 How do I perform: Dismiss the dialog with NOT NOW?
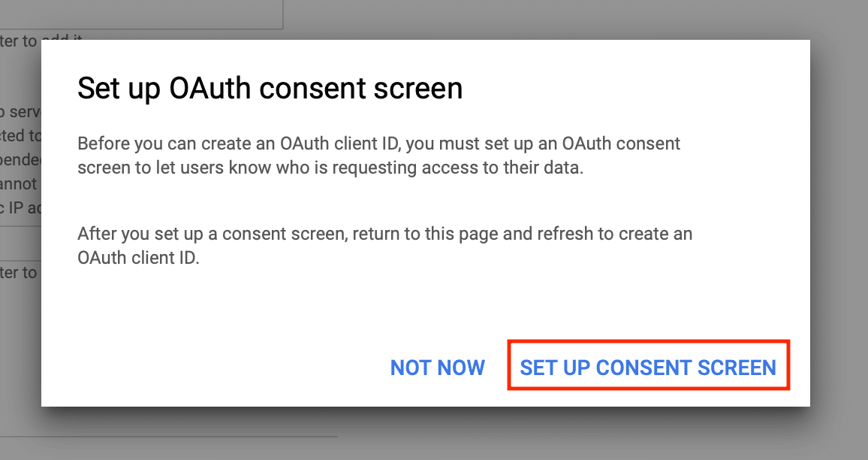(438, 367)
